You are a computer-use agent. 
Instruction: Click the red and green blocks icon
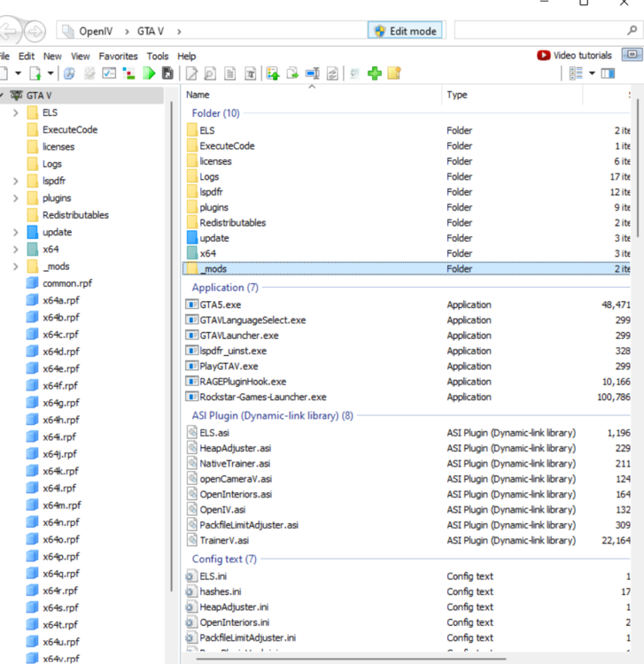[128, 73]
